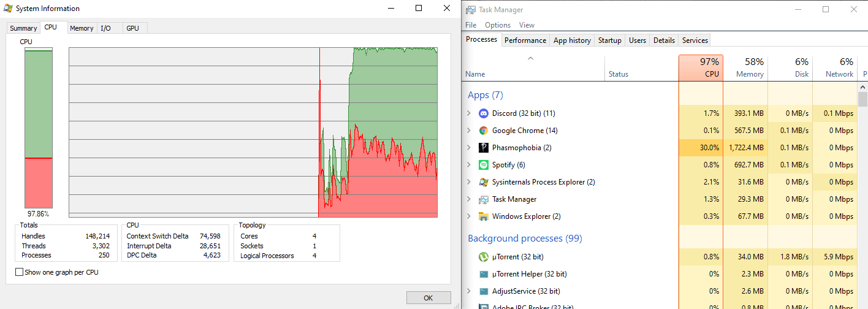Image resolution: width=868 pixels, height=309 pixels.
Task: Click the µTorrent Helper process icon
Action: click(483, 274)
